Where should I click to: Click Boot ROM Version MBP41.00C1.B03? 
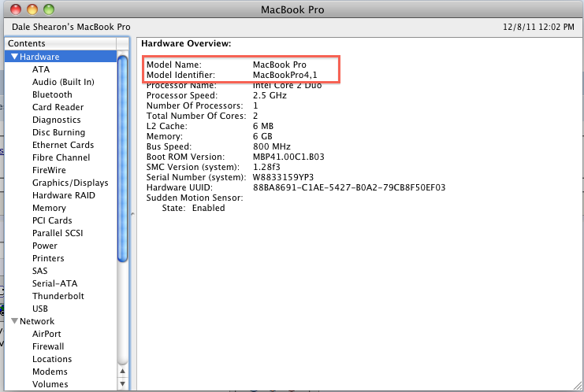pos(288,157)
